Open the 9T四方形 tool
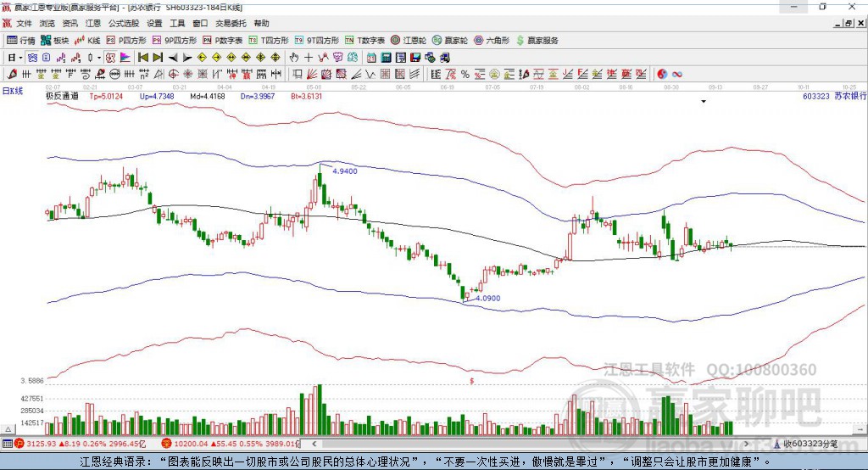Image resolution: width=868 pixels, height=470 pixels. click(x=316, y=41)
